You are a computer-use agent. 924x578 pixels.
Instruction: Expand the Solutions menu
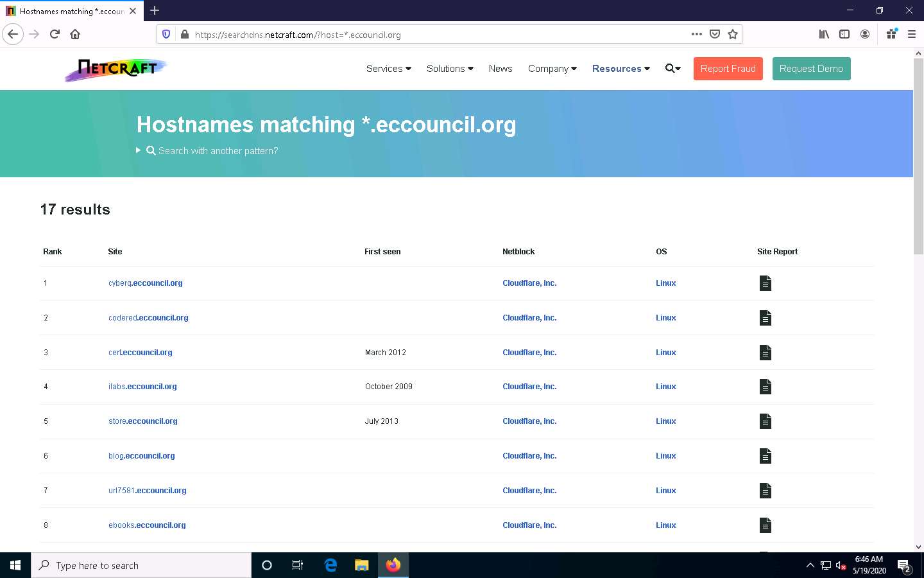[450, 69]
